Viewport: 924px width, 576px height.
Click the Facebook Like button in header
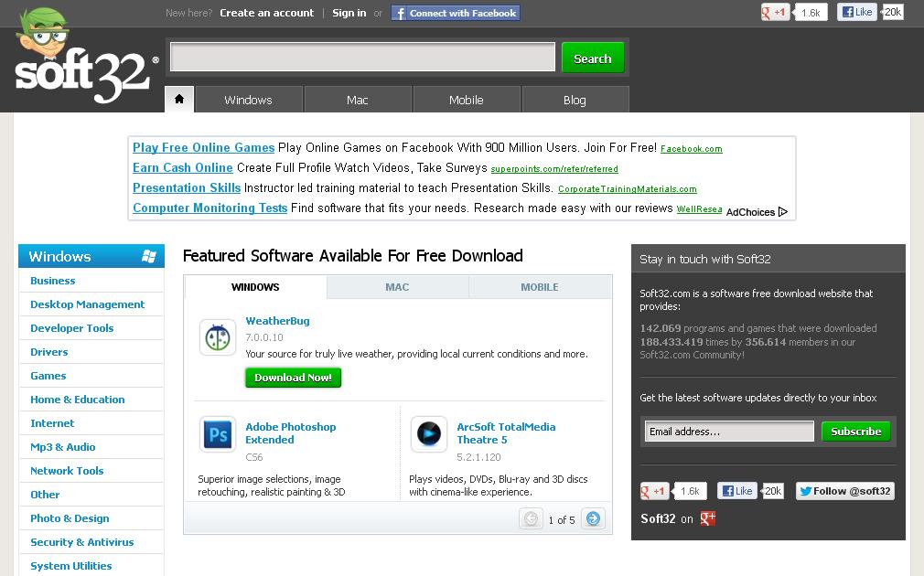[857, 12]
